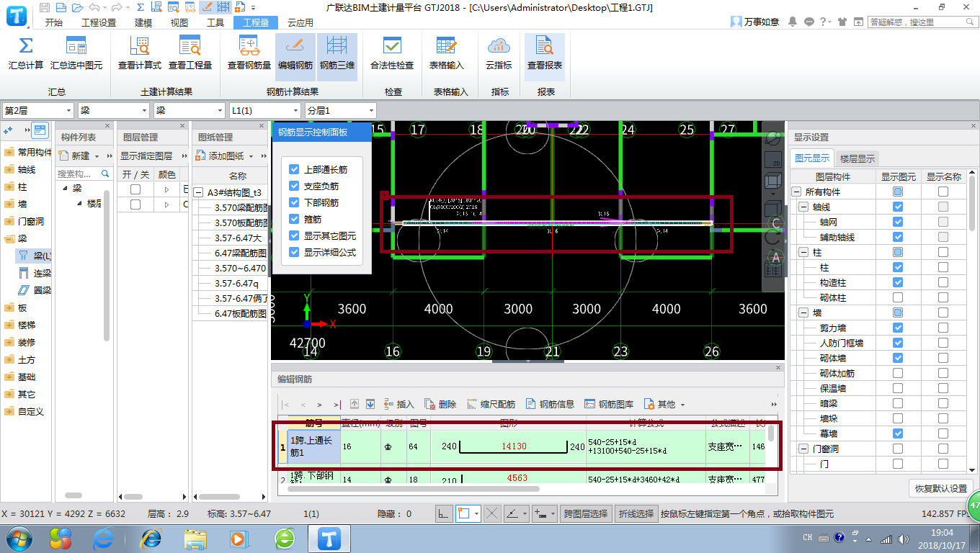Uncheck 显示其它图元 option
This screenshot has height=553, width=980.
[294, 235]
